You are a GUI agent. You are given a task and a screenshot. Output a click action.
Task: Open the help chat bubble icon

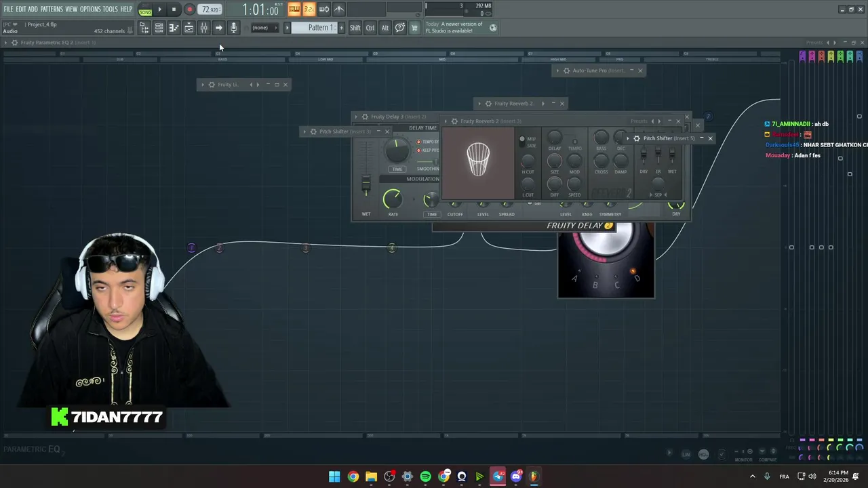400,28
